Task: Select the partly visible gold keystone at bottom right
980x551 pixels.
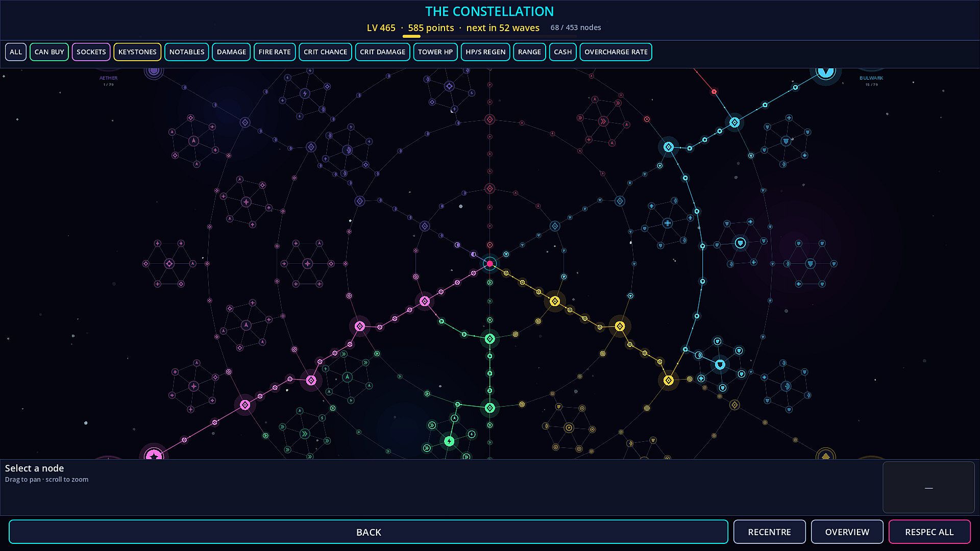Action: click(x=825, y=454)
